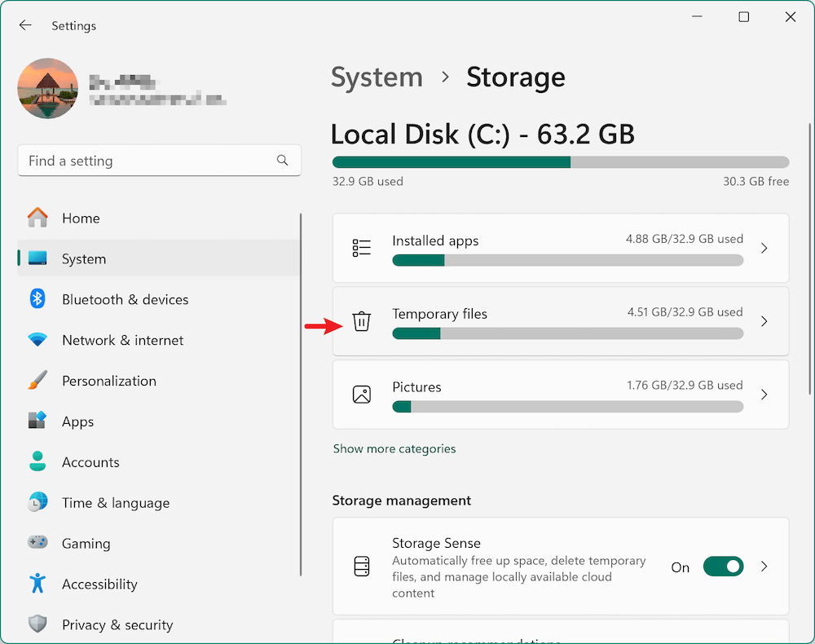Navigate back with the arrow
Viewport: 815px width, 644px height.
[x=25, y=24]
